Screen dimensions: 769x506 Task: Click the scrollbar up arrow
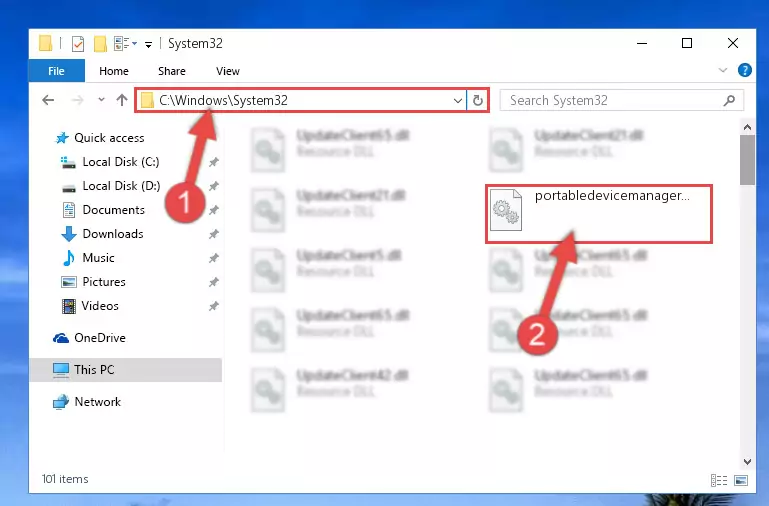tap(747, 127)
